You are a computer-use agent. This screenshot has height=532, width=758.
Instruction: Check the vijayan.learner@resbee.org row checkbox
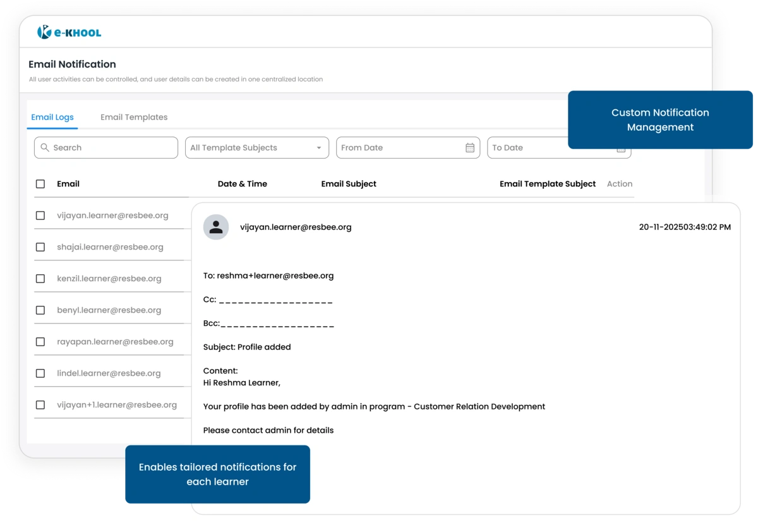click(40, 215)
